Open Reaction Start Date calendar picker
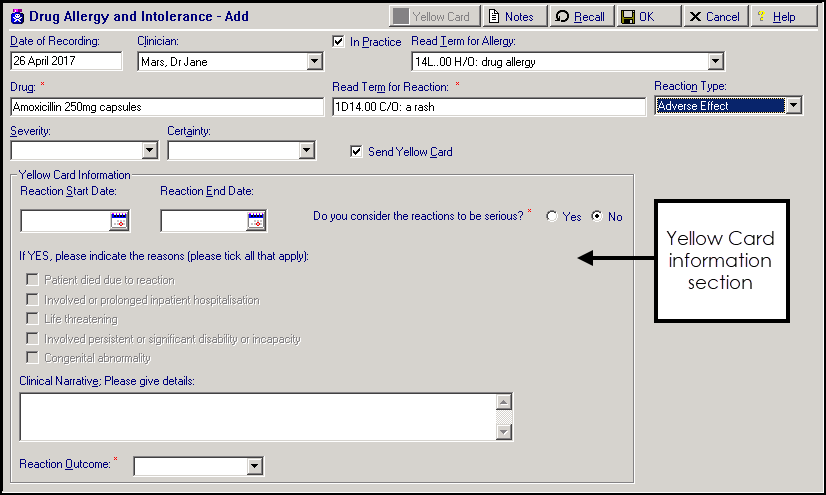Image resolution: width=826 pixels, height=495 pixels. [x=120, y=221]
